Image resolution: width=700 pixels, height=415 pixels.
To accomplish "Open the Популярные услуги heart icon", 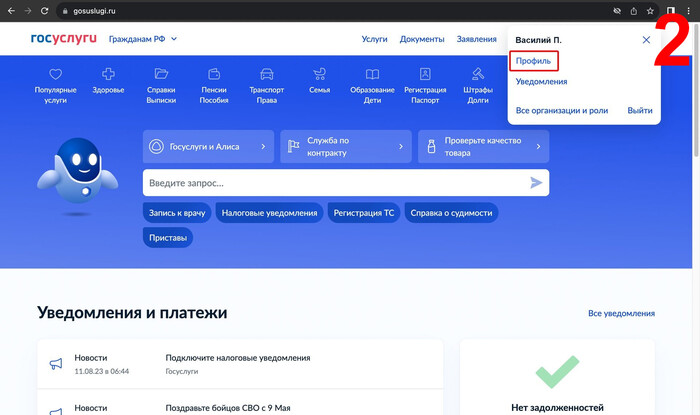I will (55, 74).
